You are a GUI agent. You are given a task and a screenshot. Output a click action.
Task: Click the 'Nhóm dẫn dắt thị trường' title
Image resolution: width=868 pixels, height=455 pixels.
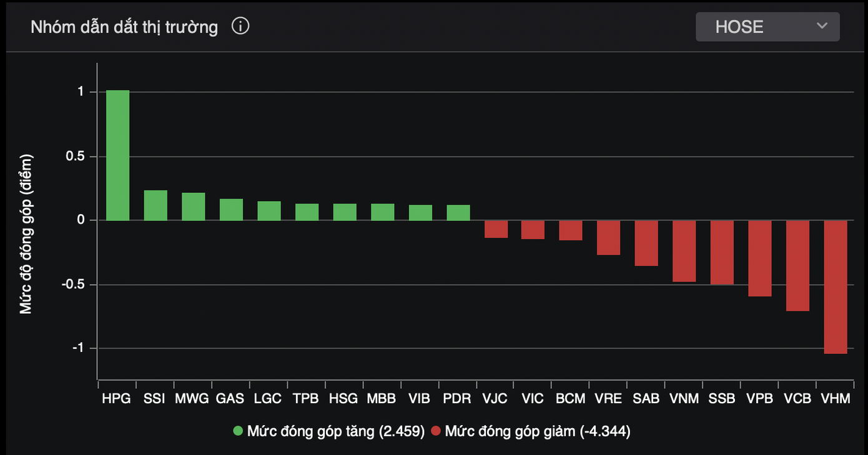(124, 27)
